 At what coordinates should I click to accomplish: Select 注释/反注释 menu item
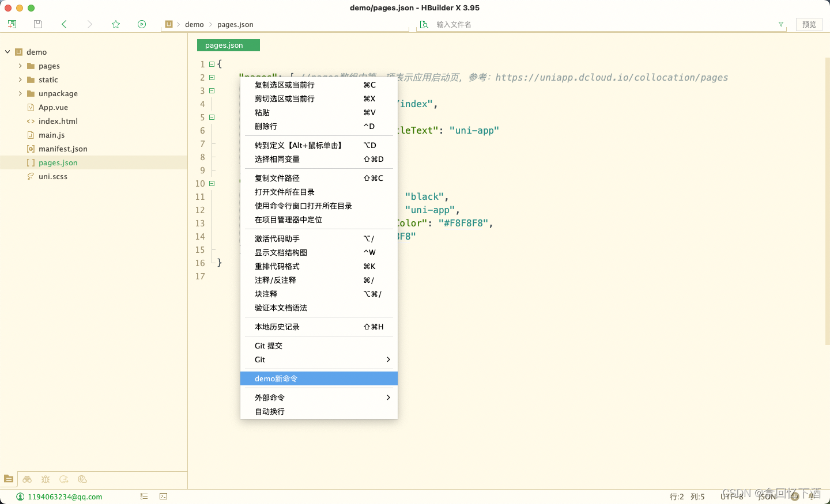[x=319, y=280]
